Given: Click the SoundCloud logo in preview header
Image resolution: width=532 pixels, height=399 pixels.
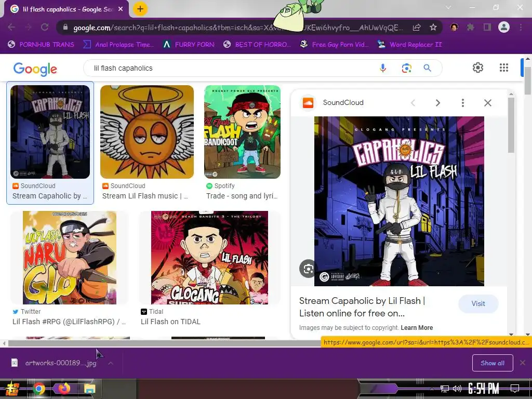Looking at the screenshot, I should 308,102.
